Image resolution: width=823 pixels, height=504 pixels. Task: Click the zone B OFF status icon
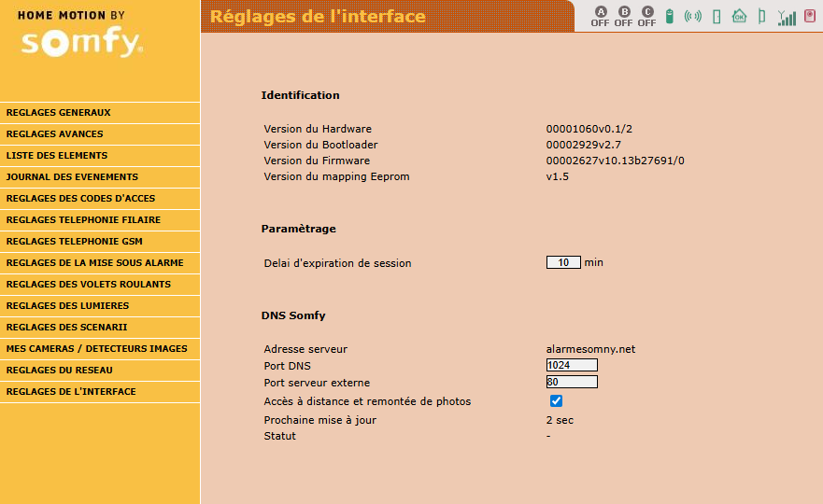624,16
